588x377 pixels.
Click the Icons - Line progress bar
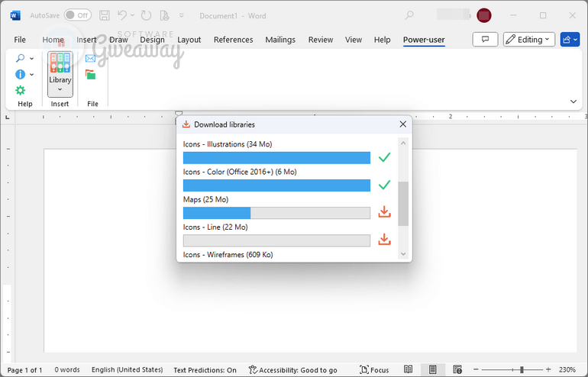[276, 240]
